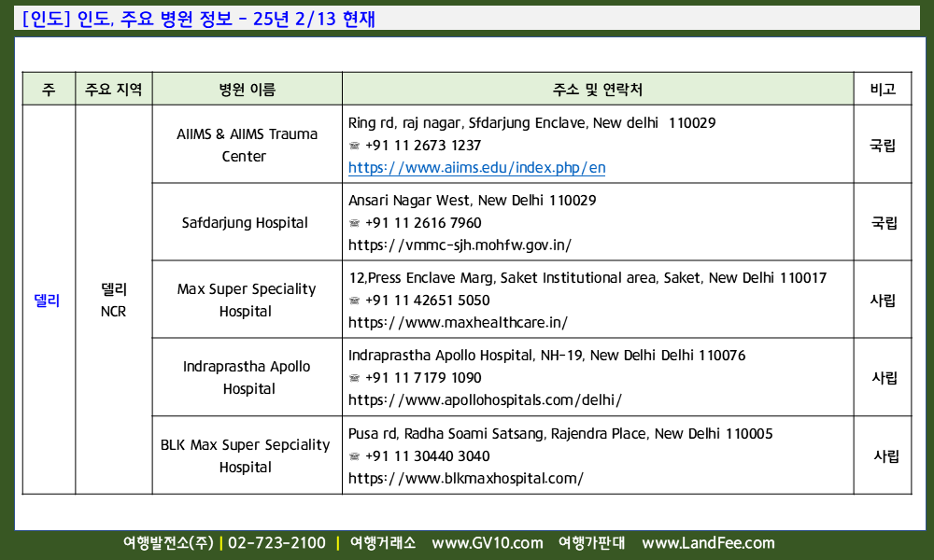This screenshot has width=934, height=560.
Task: Click '사립' remark in the Indraprastha Apollo row
Action: (x=884, y=378)
